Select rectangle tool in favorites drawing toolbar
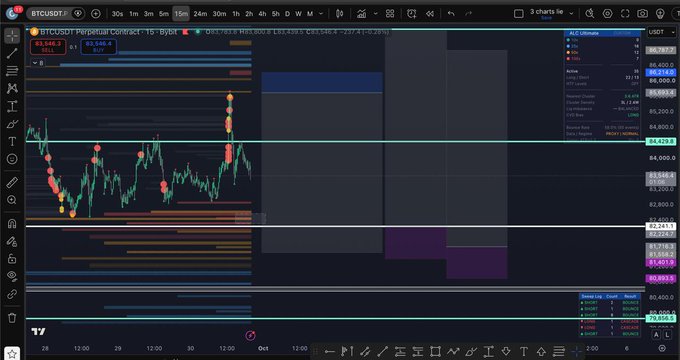Viewport: 680px width, 360px height. [x=435, y=352]
